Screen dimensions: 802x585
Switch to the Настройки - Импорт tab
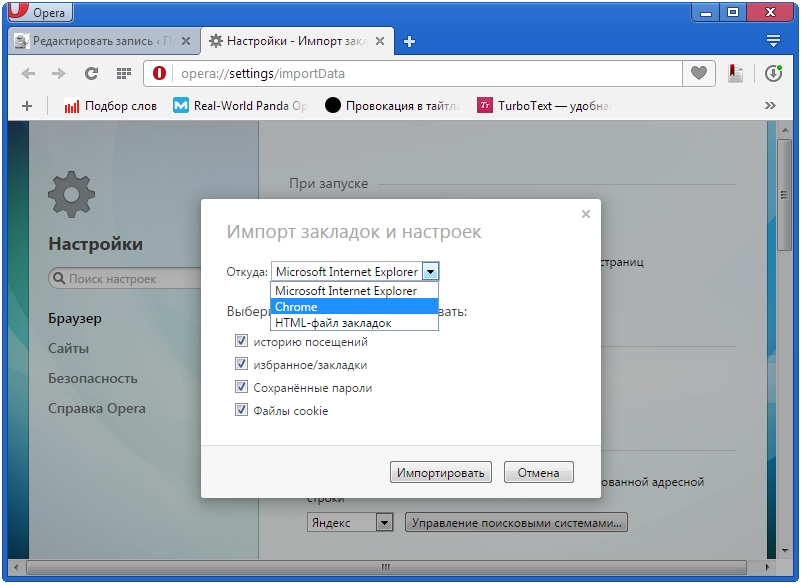point(298,41)
